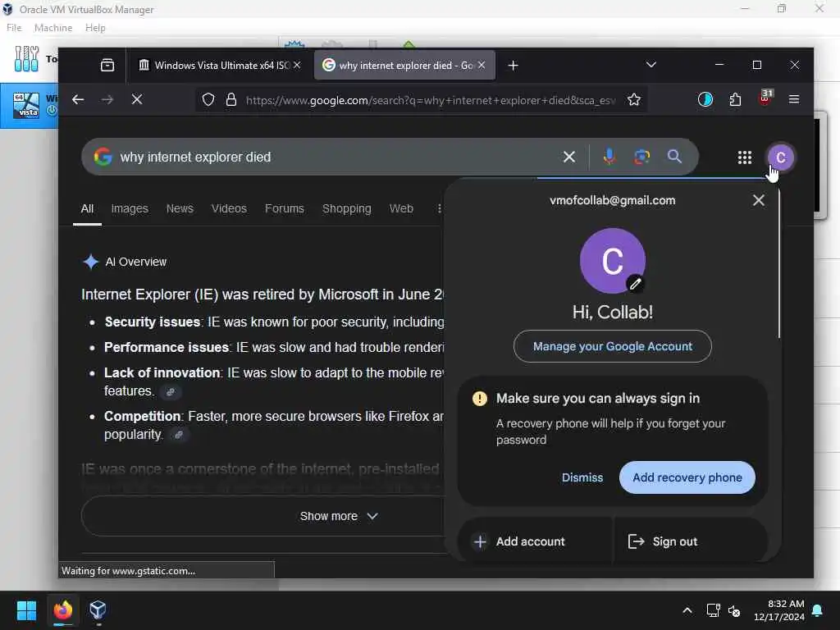840x630 pixels.
Task: Open VirtualBox Help menu
Action: [x=95, y=28]
